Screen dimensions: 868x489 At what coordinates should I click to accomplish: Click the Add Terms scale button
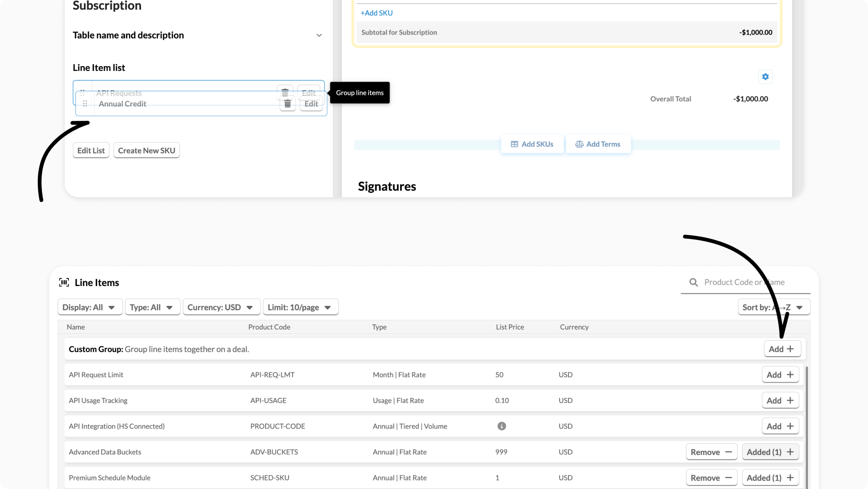click(x=598, y=144)
